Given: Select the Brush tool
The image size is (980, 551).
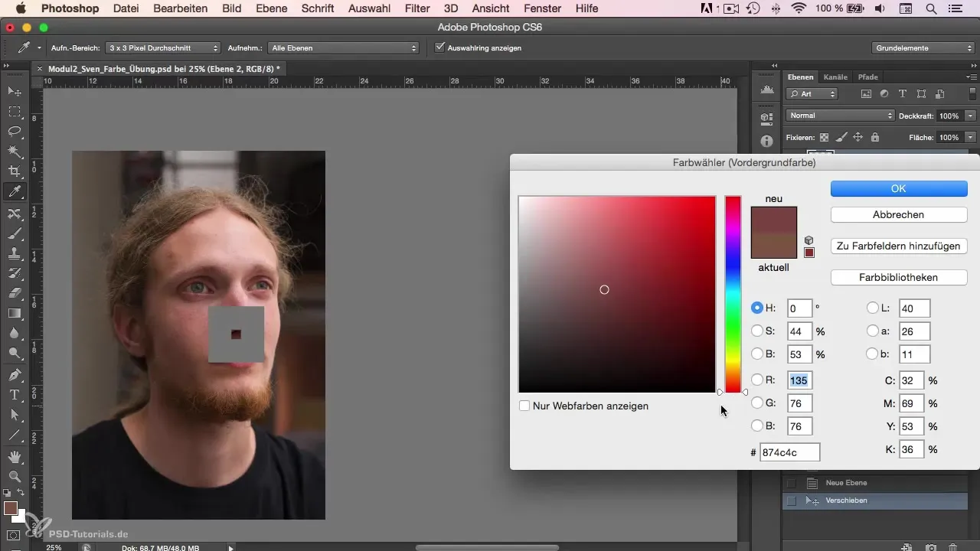Looking at the screenshot, I should (x=14, y=233).
